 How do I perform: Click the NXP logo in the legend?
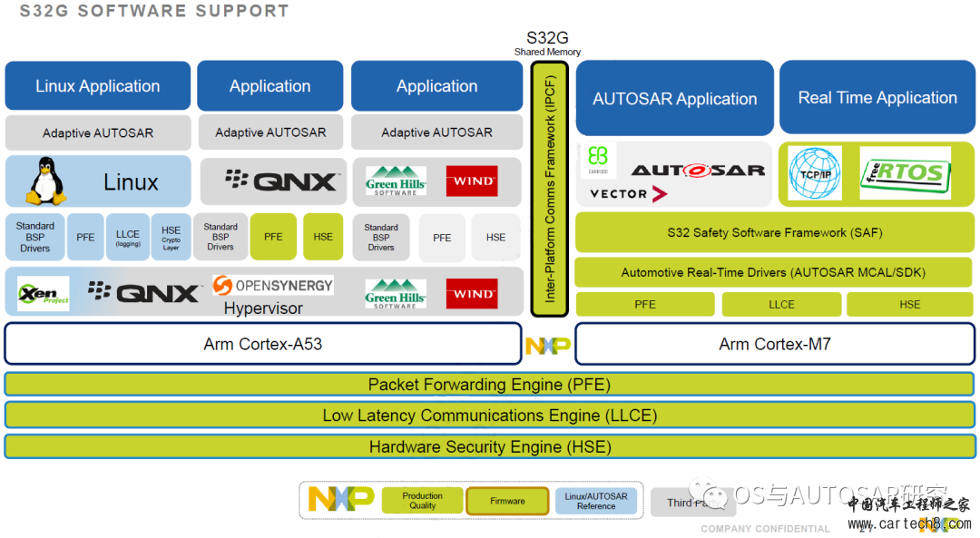[x=341, y=499]
